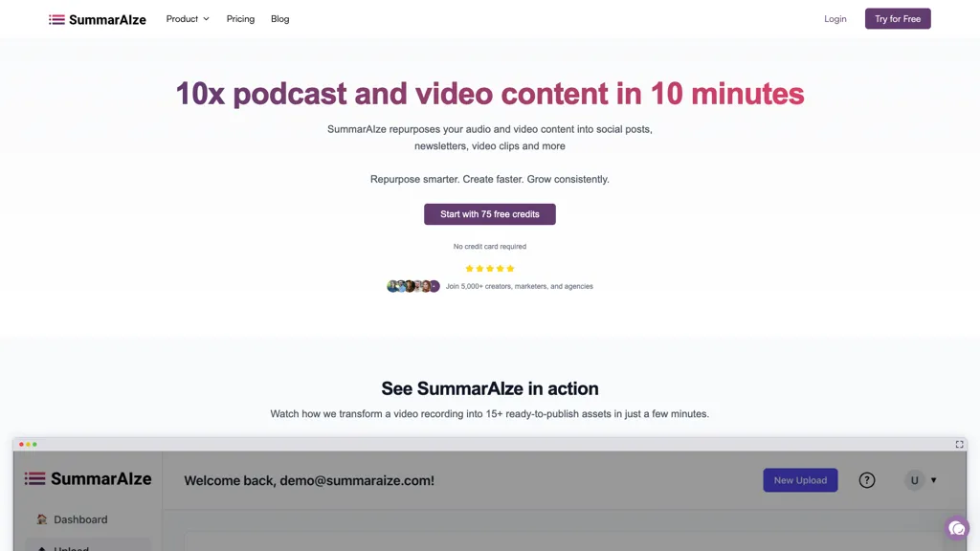Click the SummarAIze logo inside the demo window
This screenshot has width=980, height=551.
pos(35,478)
